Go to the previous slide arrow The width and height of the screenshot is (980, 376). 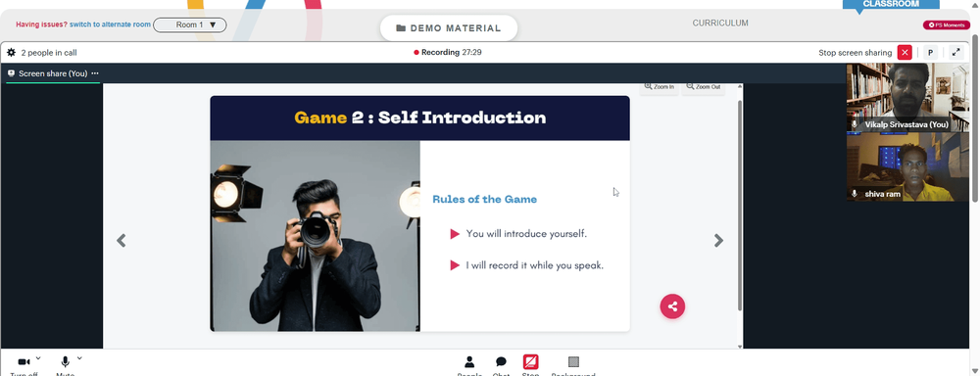pyautogui.click(x=122, y=241)
